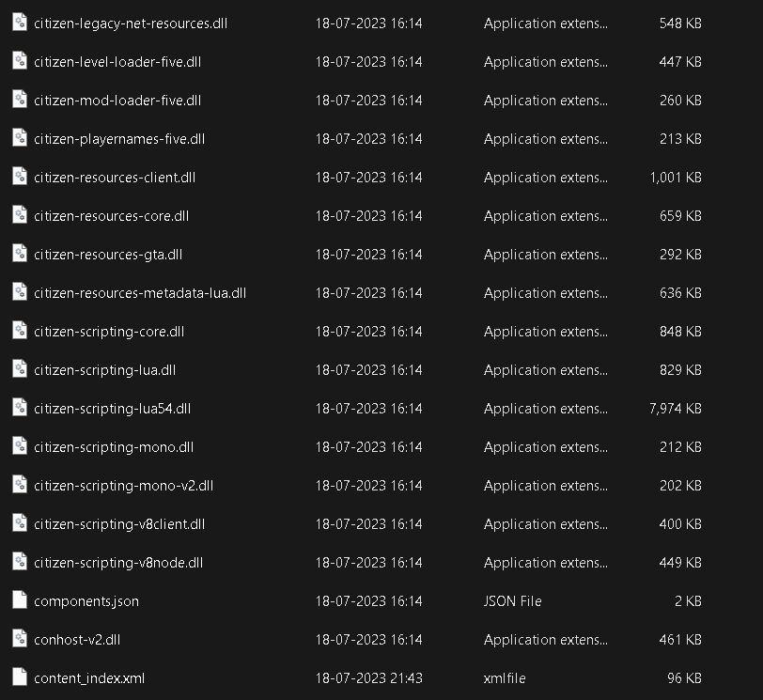Click the components.json file icon
Image resolution: width=763 pixels, height=700 pixels.
coord(20,599)
